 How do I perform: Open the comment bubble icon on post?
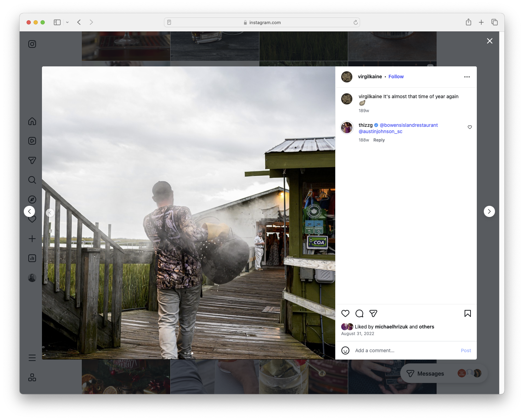(359, 313)
